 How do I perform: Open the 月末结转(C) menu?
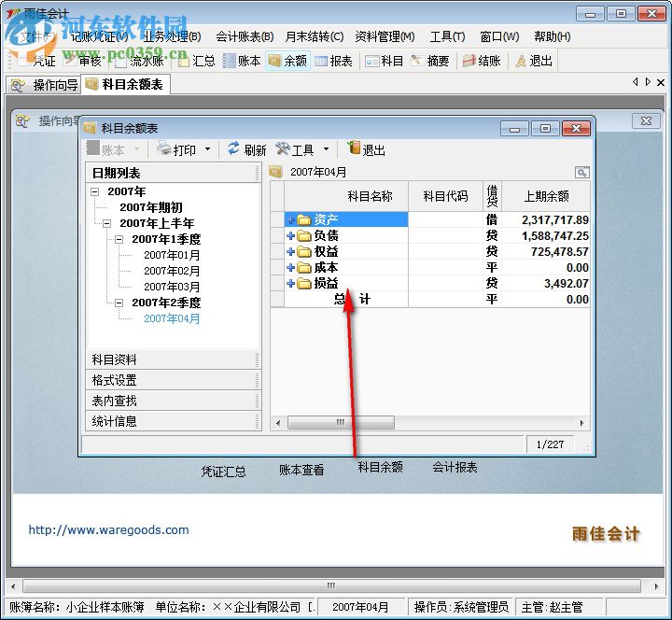(315, 36)
